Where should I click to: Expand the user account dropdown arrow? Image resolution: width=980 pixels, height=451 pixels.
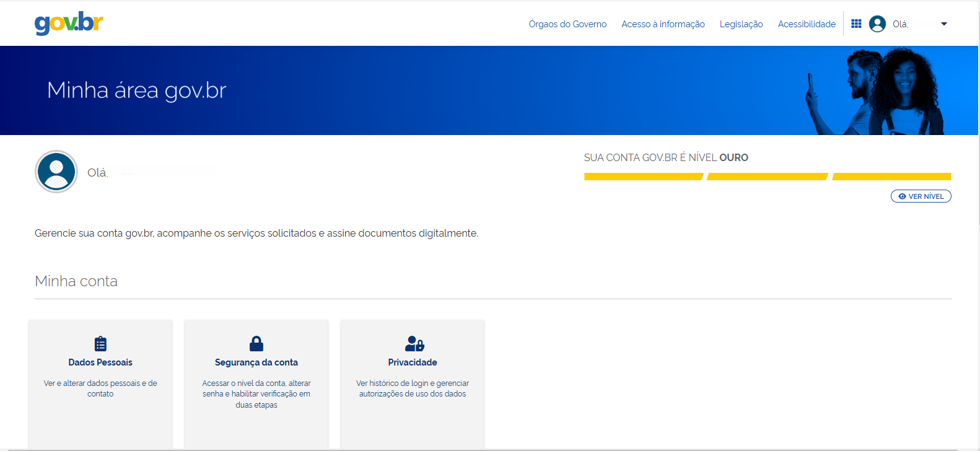pos(944,24)
